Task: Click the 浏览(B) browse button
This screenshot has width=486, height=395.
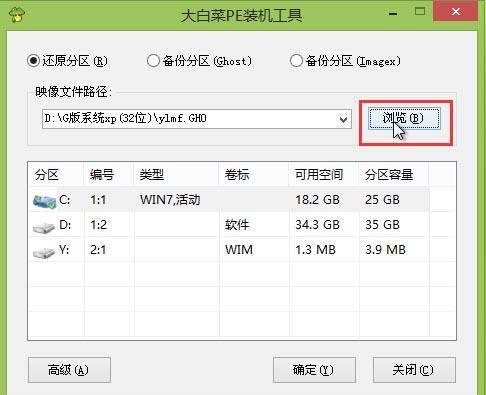Action: (x=404, y=118)
